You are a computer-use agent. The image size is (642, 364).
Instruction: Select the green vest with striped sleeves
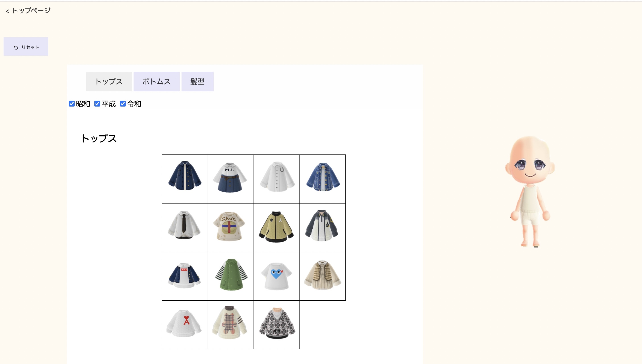(231, 276)
